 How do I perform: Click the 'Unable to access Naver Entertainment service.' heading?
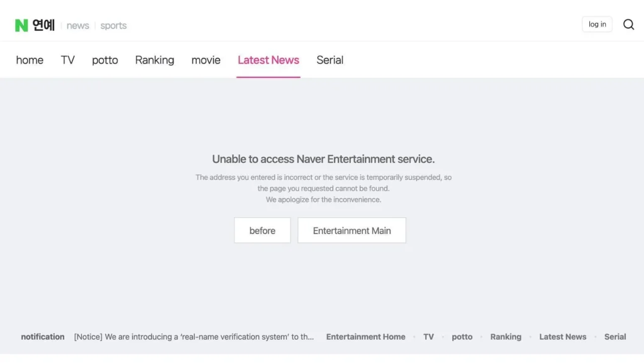pos(323,159)
